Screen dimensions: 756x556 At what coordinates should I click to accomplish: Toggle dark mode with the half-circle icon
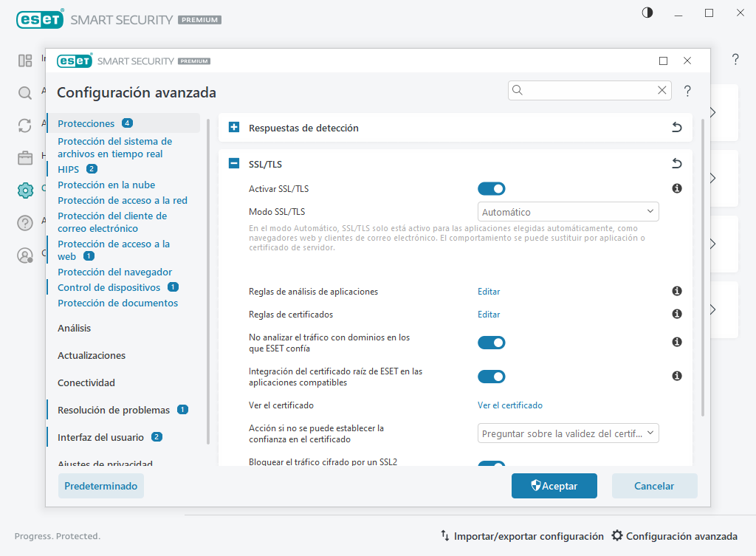[647, 12]
